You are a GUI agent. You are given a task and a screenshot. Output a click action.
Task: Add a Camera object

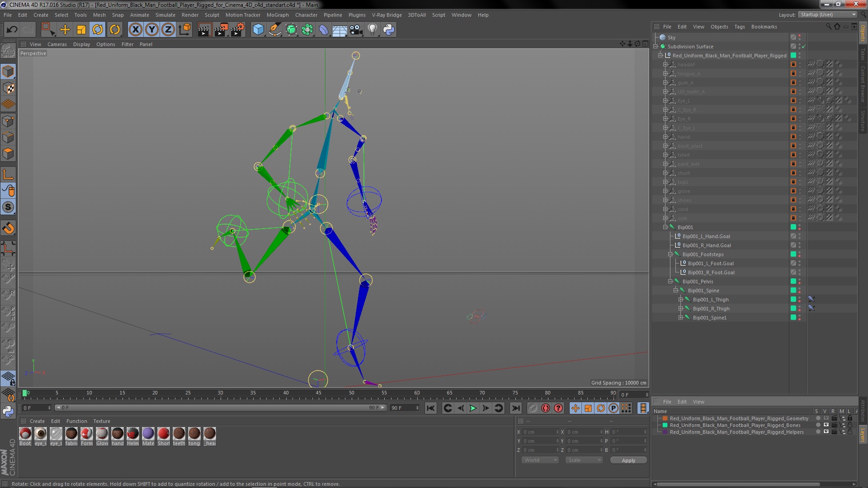point(356,30)
